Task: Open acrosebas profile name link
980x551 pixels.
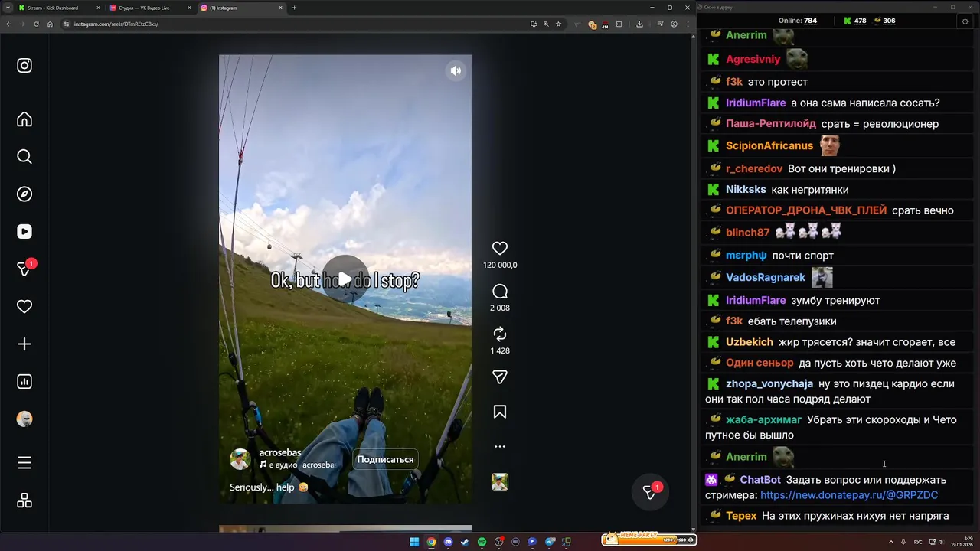Action: 280,453
